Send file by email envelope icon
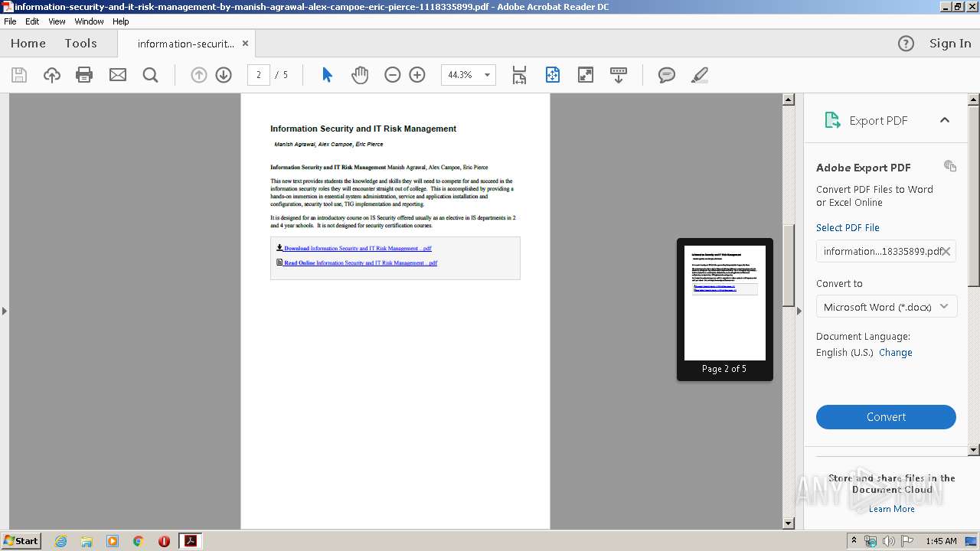Viewport: 980px width, 551px height. 118,75
